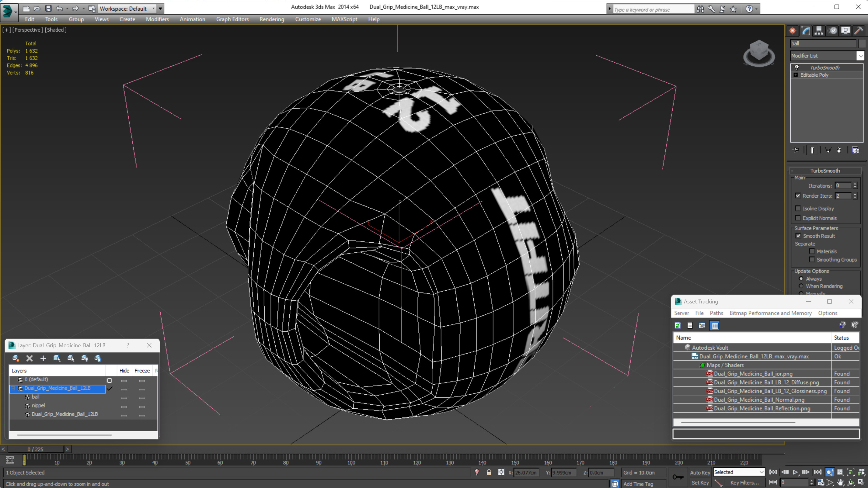
Task: Click the Selection Lock padlock icon in status bar
Action: coord(489,472)
